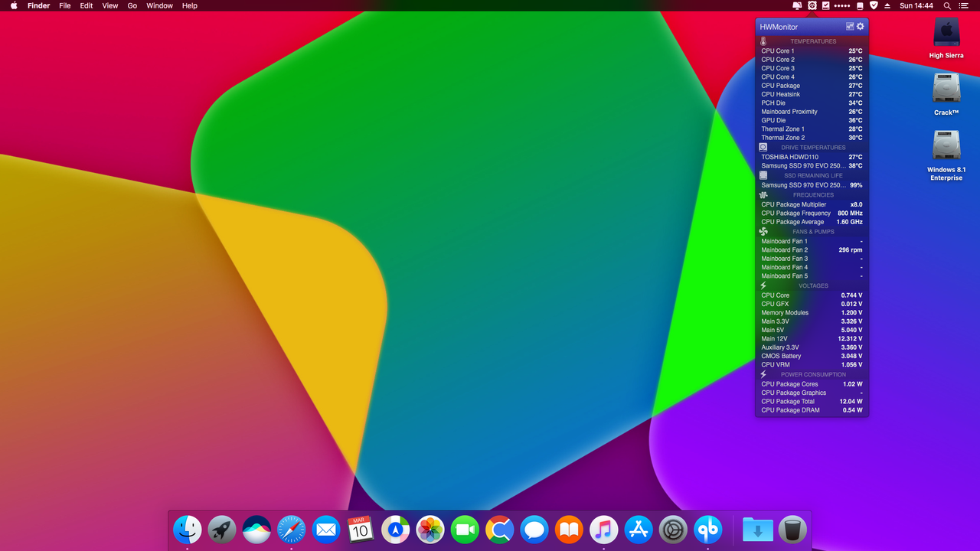Viewport: 980px width, 551px height.
Task: Select the CPU Core 1 row
Action: 812,51
